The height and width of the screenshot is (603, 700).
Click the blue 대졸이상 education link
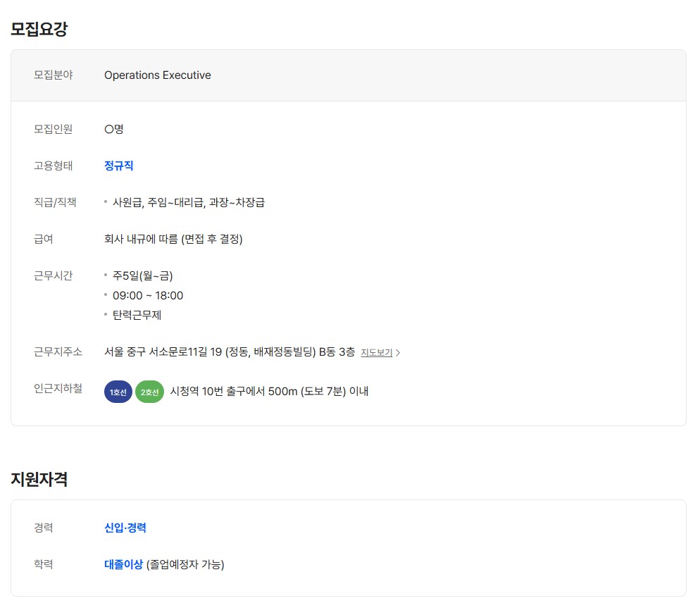coord(123,564)
